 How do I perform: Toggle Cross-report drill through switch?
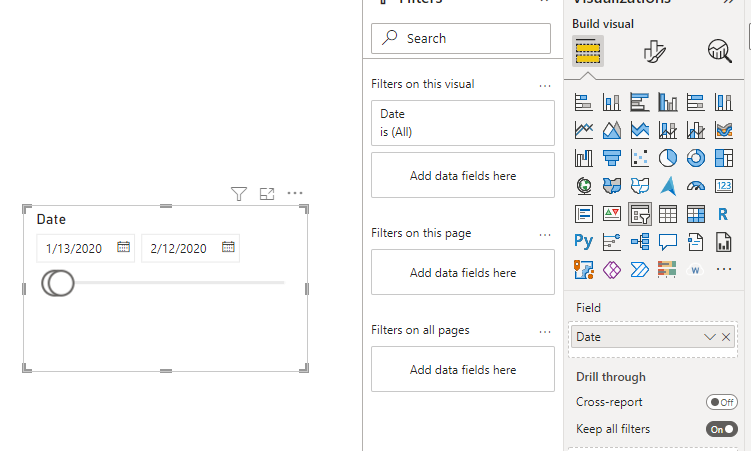pyautogui.click(x=721, y=402)
